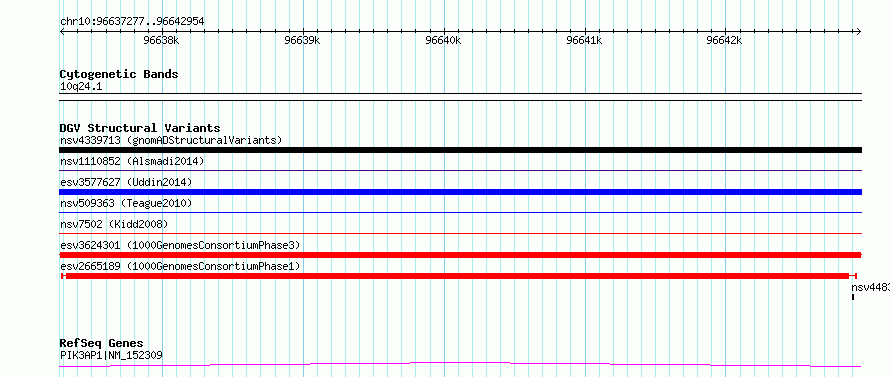Select the esv2665189 Phase1 red bar
890x377 pixels.
coord(459,276)
